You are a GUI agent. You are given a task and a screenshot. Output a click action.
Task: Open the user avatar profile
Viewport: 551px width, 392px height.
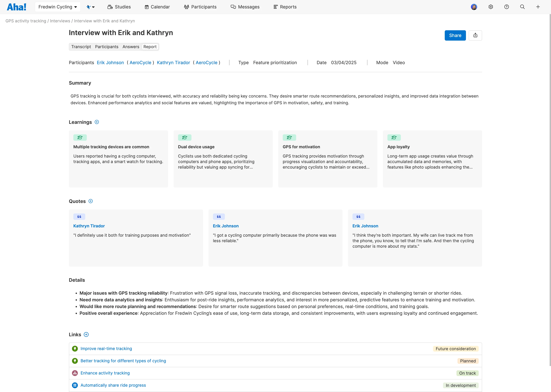[x=474, y=7]
